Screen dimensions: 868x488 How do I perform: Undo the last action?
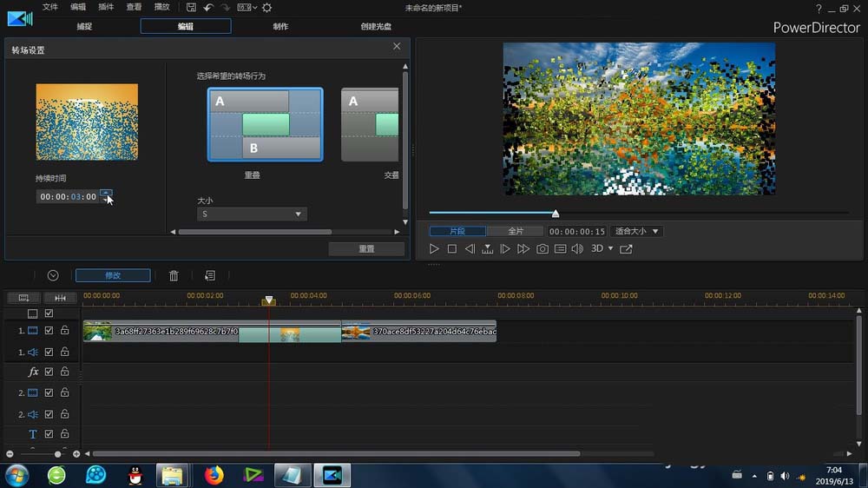(x=208, y=7)
